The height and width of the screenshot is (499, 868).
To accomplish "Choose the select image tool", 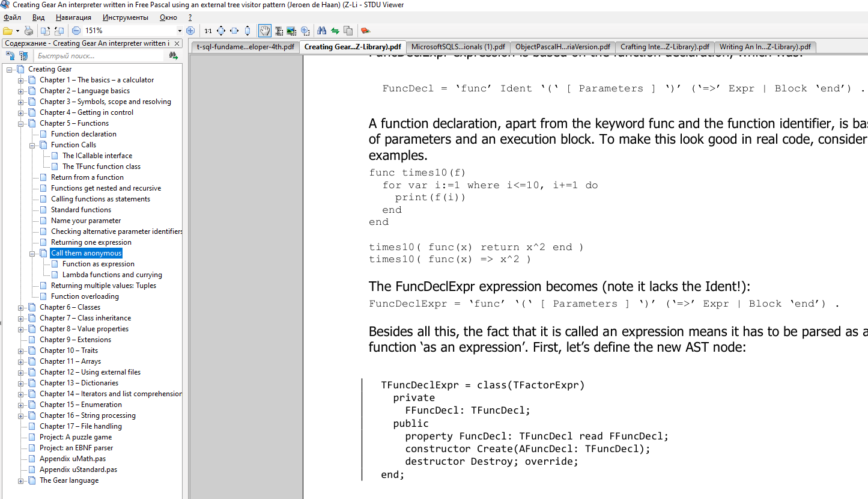I will click(291, 31).
